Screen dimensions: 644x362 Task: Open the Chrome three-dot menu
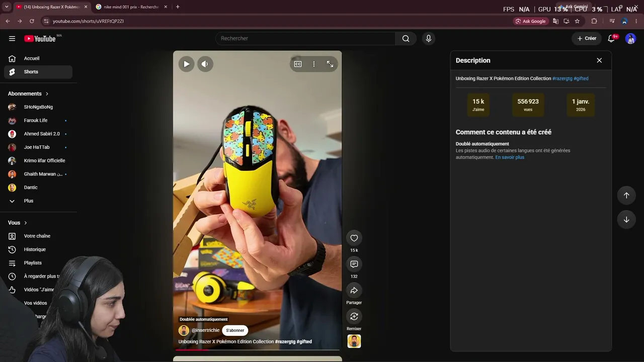pyautogui.click(x=636, y=21)
